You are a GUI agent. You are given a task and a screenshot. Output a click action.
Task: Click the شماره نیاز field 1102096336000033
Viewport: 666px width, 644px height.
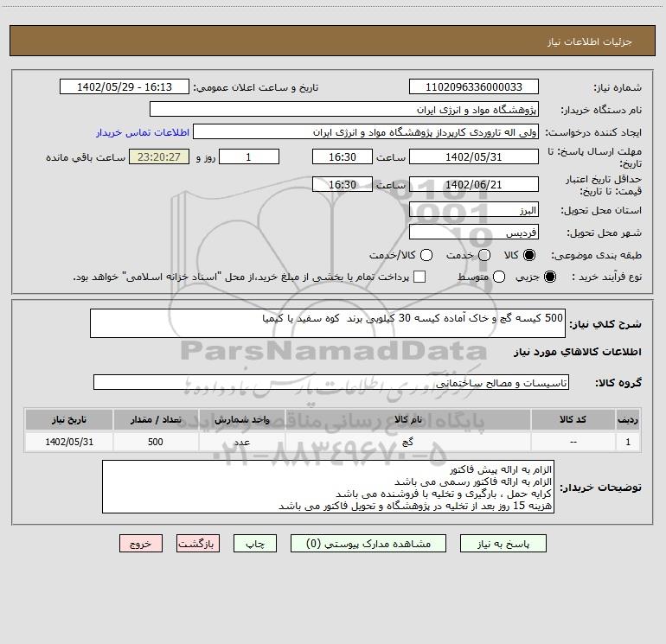click(474, 86)
